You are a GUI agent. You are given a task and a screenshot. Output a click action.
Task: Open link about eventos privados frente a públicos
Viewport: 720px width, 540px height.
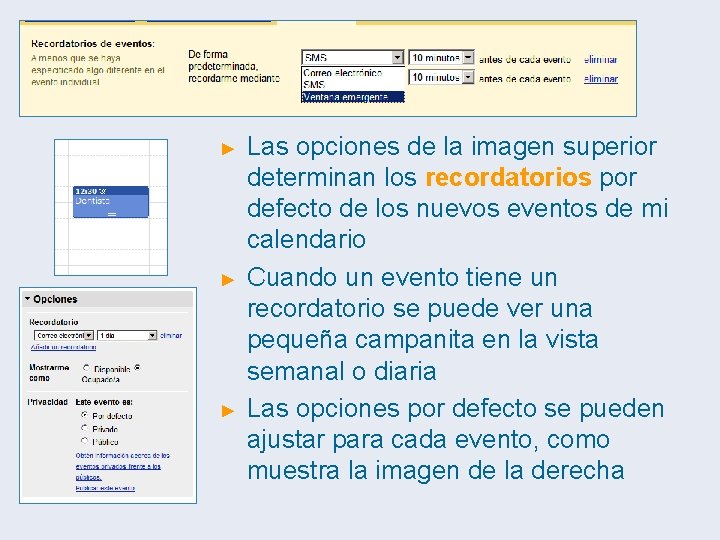pyautogui.click(x=122, y=466)
